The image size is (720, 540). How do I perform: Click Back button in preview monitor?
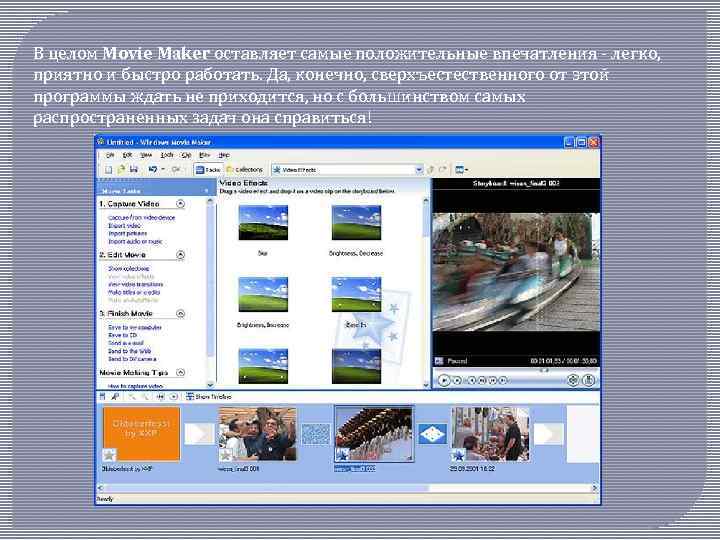pos(472,380)
